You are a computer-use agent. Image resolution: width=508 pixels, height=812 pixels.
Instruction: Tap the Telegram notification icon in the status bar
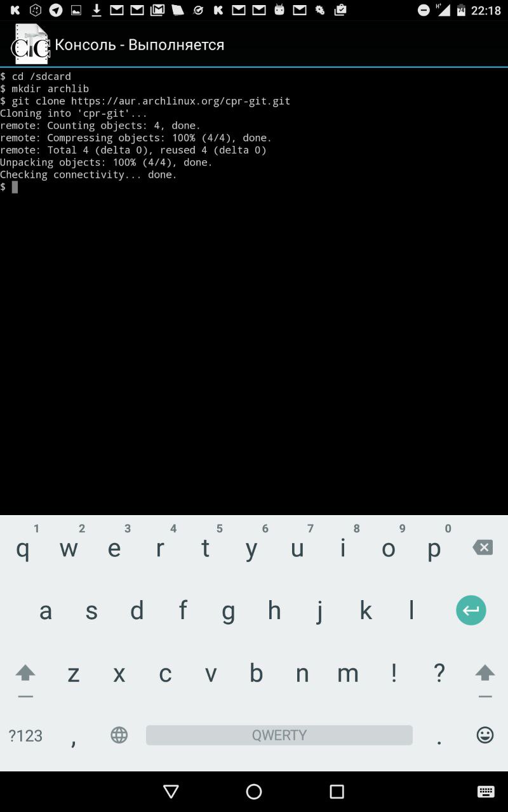[56, 10]
